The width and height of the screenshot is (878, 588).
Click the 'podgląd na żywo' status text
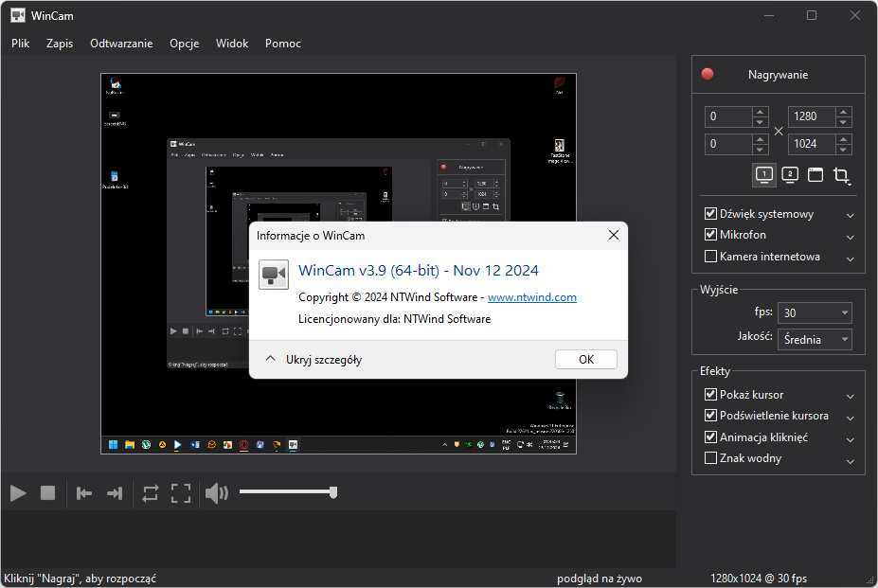(x=600, y=579)
